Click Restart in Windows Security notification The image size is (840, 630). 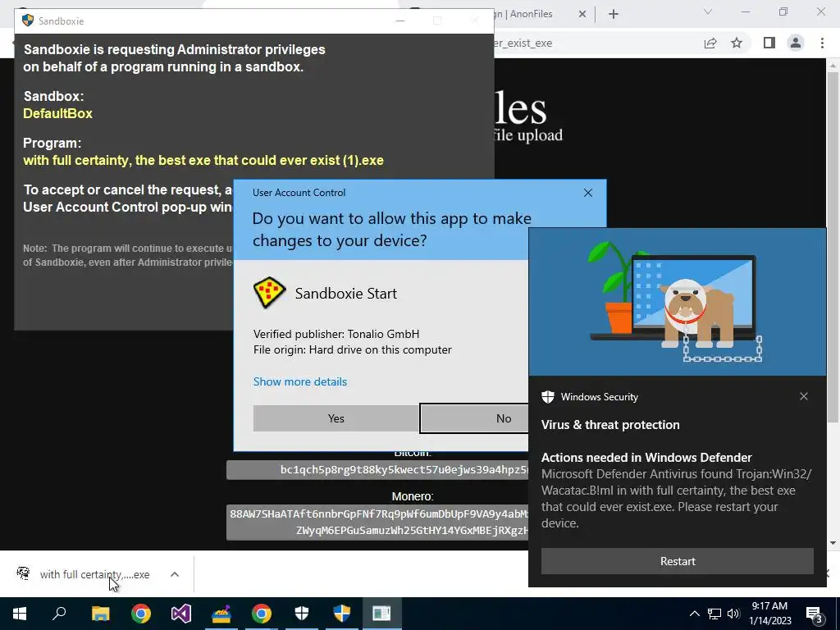[677, 561]
